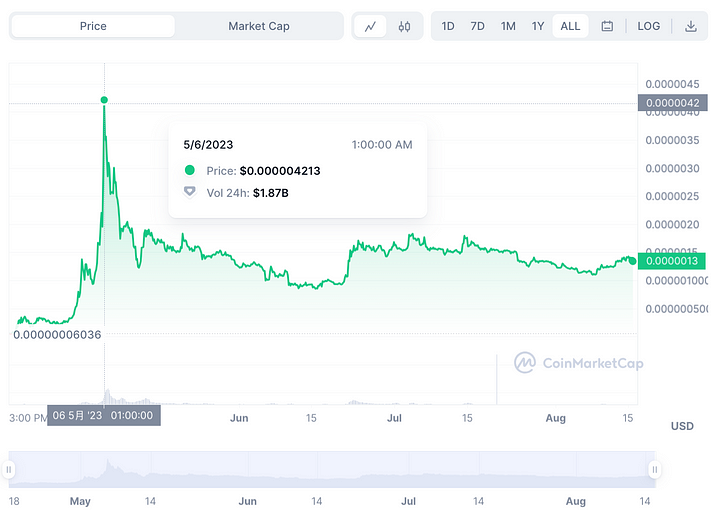Click the current price label 0.0000013
Image resolution: width=720 pixels, height=517 pixels.
(x=675, y=261)
